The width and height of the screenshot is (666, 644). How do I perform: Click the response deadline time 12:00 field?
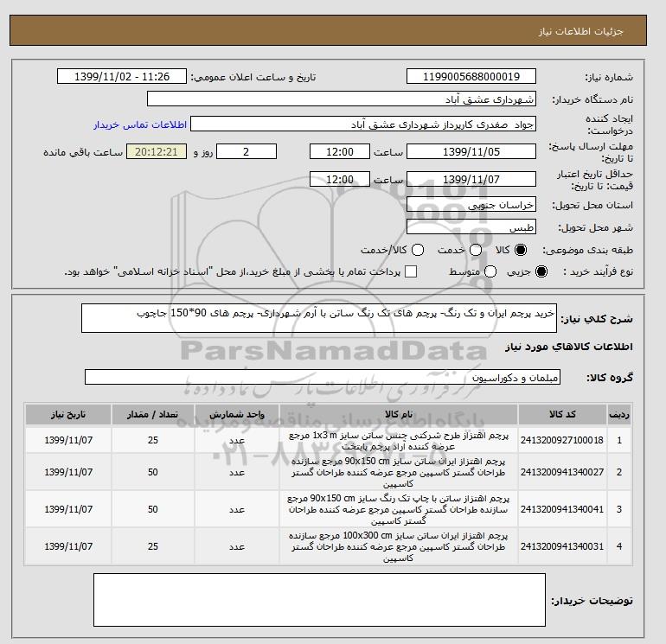tap(340, 151)
